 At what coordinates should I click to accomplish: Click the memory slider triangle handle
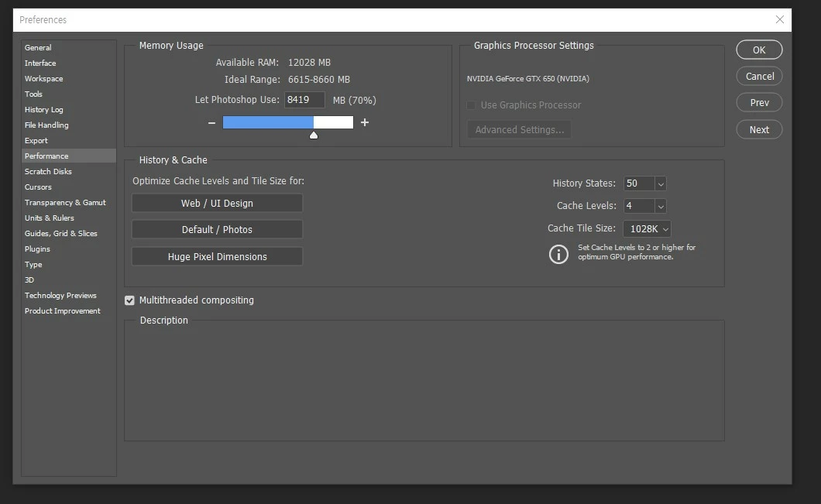point(313,135)
